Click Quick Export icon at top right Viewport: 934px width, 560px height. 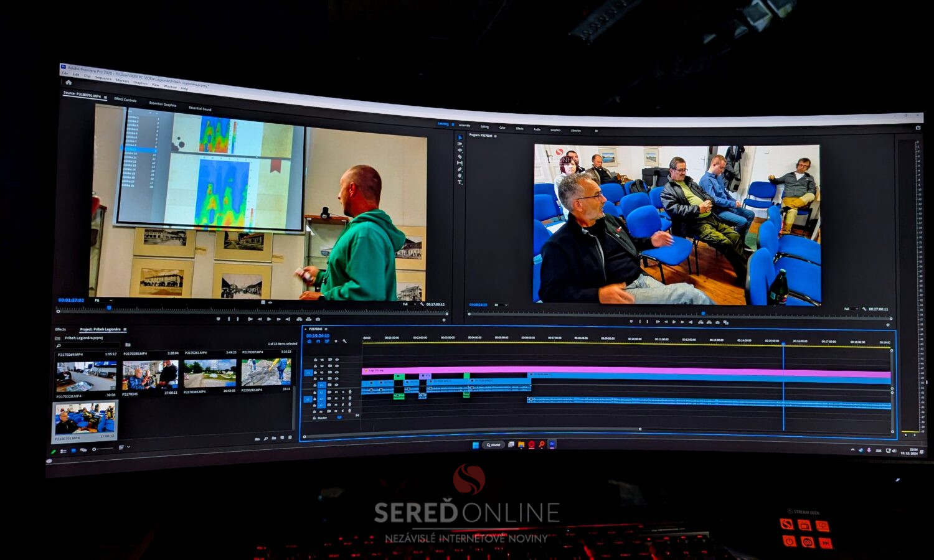[x=918, y=128]
